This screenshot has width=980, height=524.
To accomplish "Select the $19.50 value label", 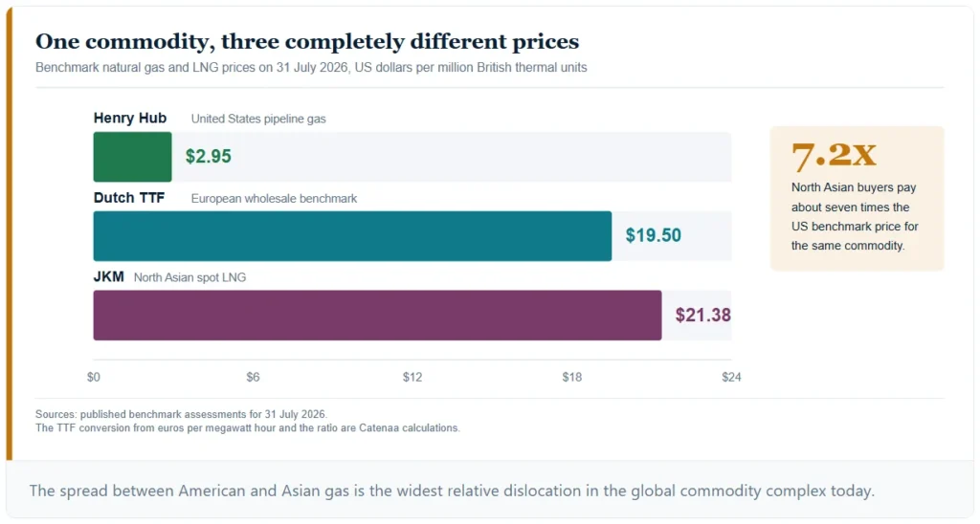I will coord(653,235).
